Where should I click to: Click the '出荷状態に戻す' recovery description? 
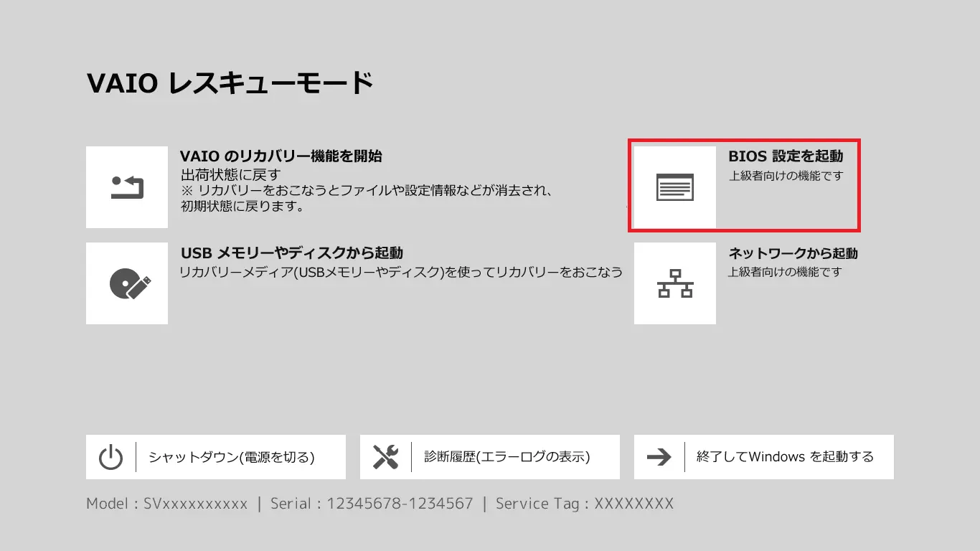click(x=230, y=175)
